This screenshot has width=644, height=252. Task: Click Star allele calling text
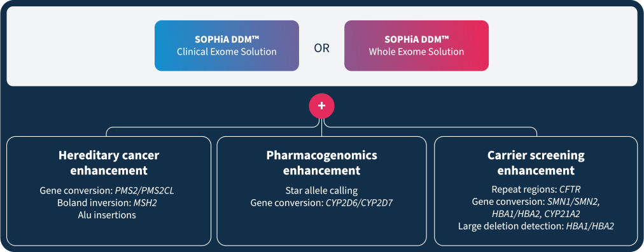321,190
